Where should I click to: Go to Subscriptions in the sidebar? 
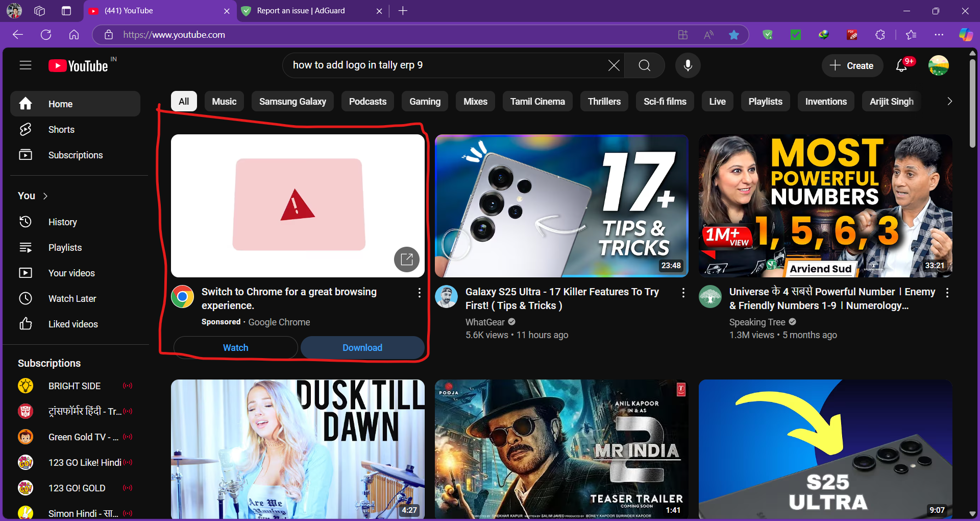coord(76,155)
